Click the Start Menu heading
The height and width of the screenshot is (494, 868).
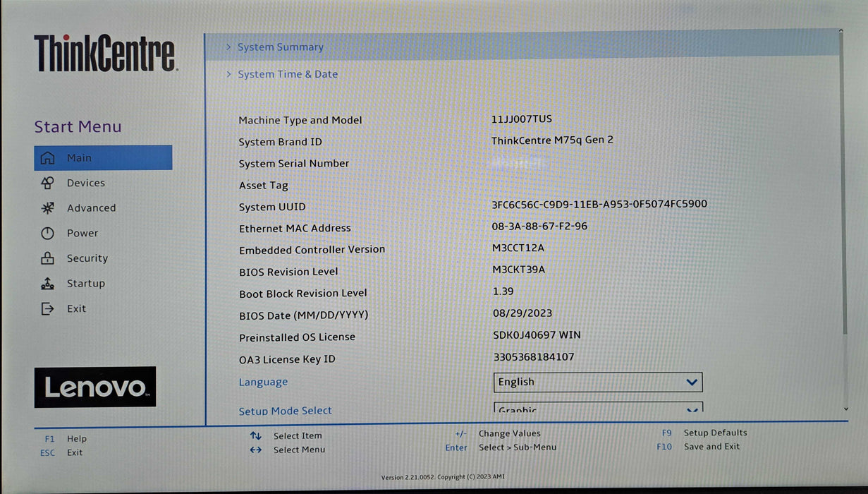coord(78,127)
